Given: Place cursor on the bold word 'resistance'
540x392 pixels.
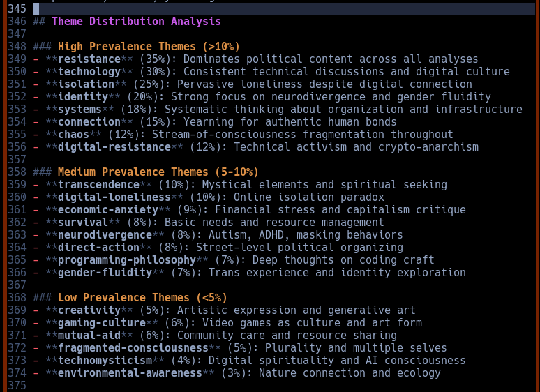Looking at the screenshot, I should coord(89,59).
